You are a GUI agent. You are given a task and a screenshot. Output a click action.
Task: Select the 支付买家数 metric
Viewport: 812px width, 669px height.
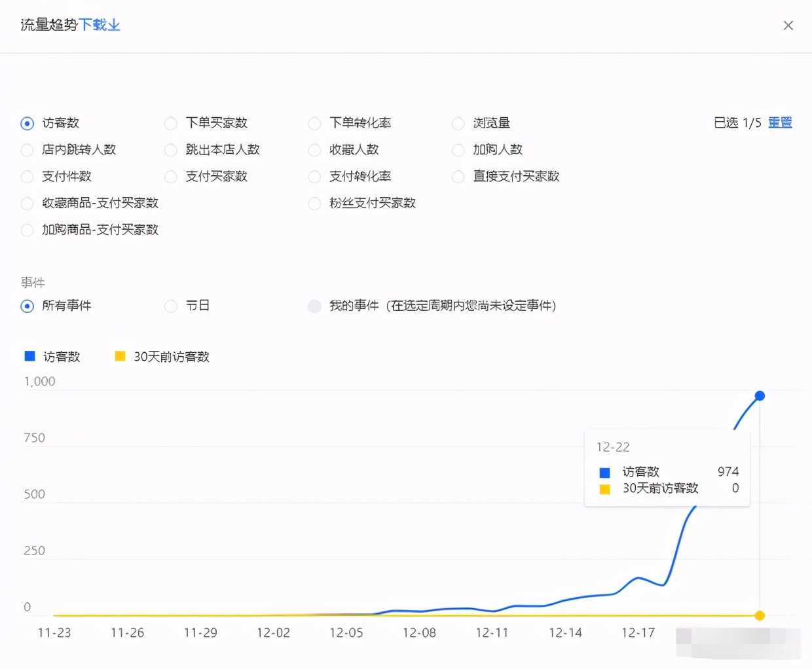pyautogui.click(x=170, y=177)
